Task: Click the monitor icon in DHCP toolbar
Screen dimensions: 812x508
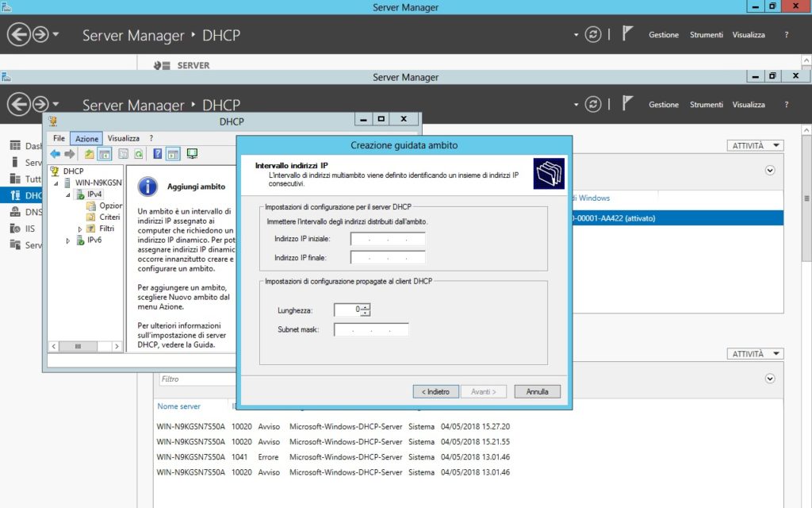Action: pos(192,154)
